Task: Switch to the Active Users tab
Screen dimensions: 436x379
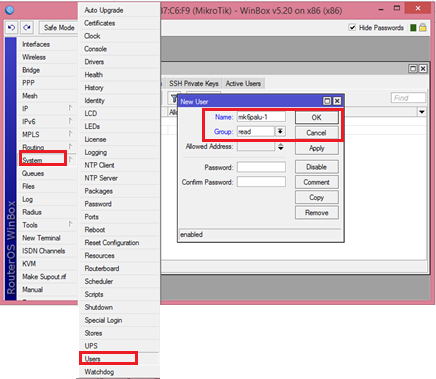Action: pos(243,83)
